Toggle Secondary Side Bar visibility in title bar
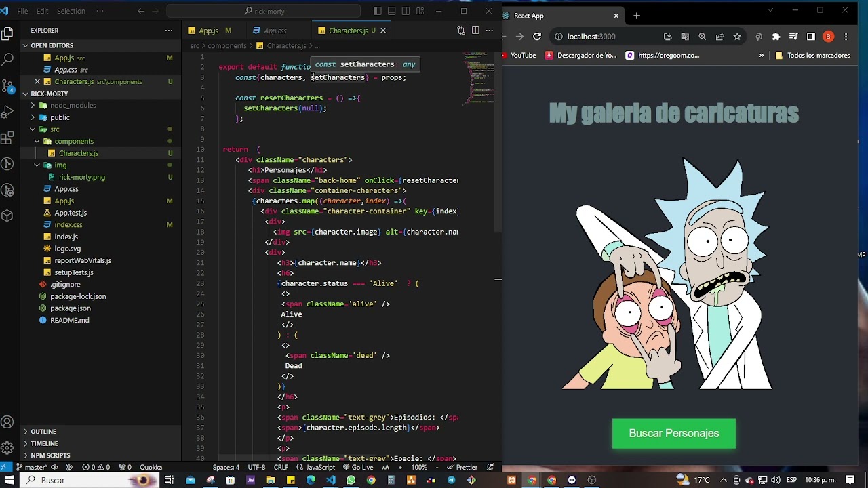 click(406, 11)
